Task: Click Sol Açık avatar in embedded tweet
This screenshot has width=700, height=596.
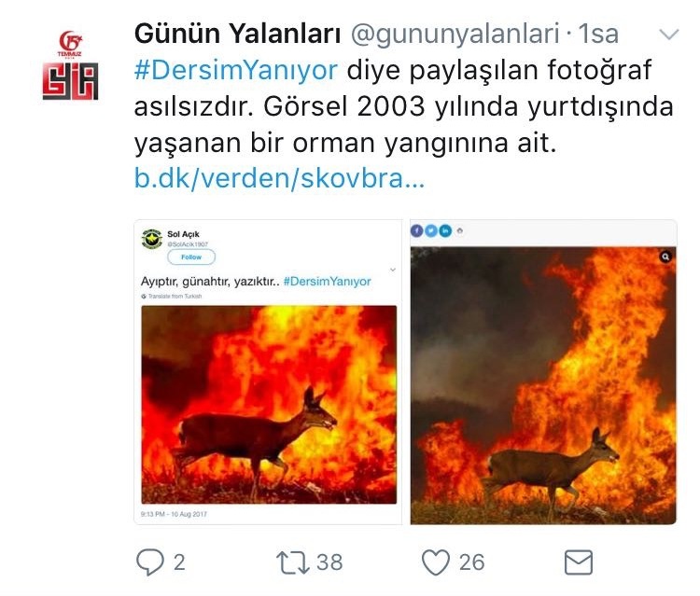Action: pos(152,239)
